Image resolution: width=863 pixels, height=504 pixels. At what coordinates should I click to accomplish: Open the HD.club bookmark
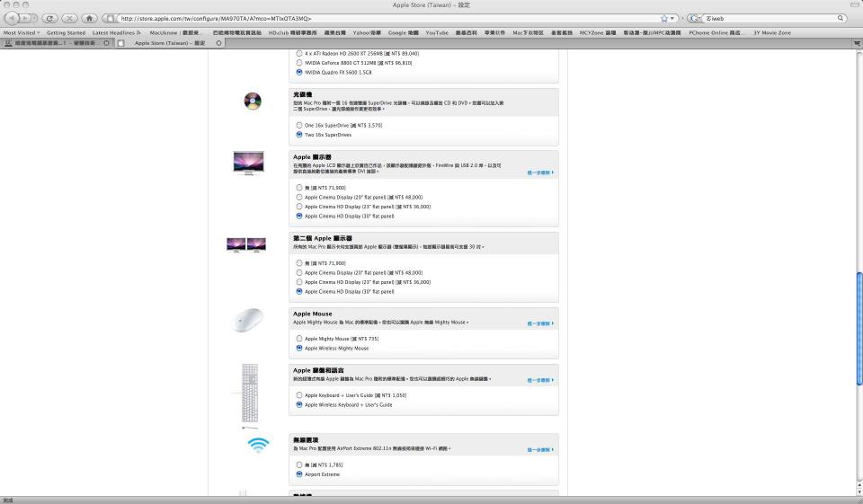point(292,32)
